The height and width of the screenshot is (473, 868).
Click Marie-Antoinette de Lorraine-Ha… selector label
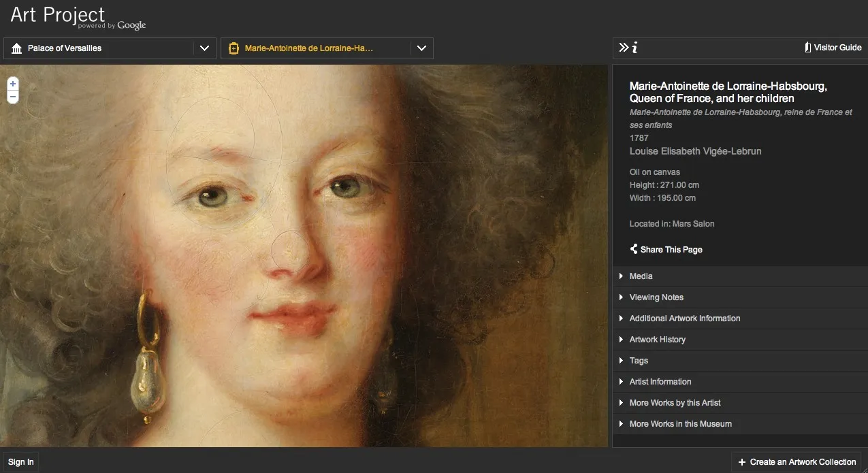(309, 48)
